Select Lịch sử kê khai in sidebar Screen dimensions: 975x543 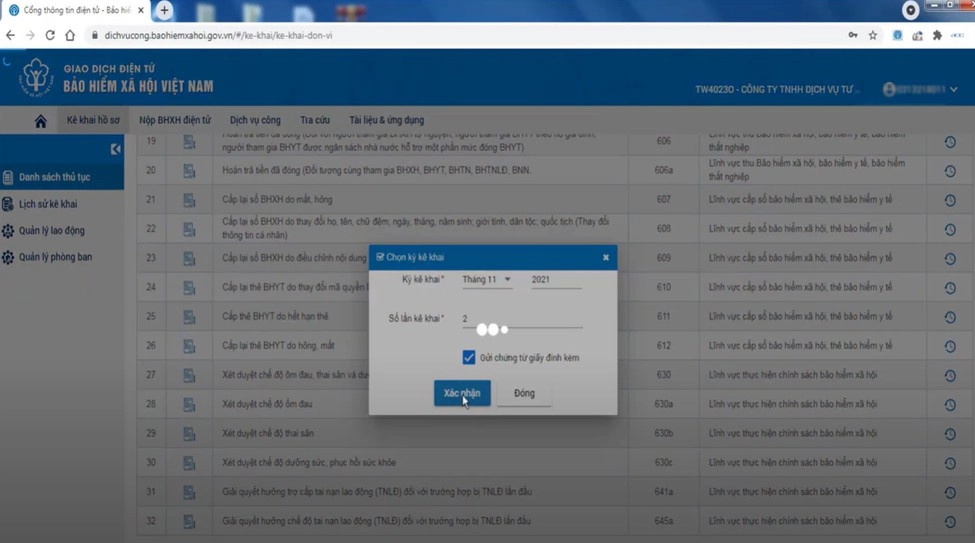48,204
